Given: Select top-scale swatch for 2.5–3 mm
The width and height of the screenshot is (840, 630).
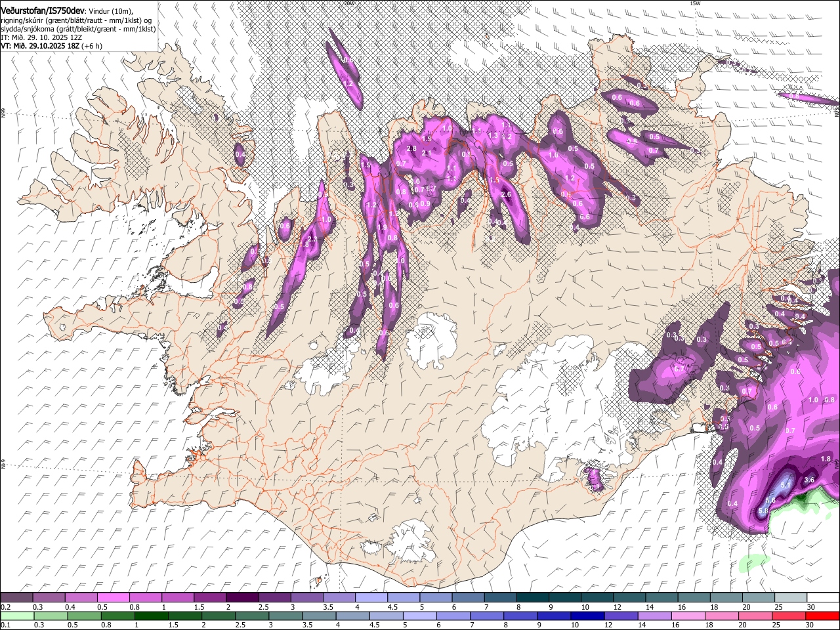Looking at the screenshot, I should pyautogui.click(x=274, y=598).
